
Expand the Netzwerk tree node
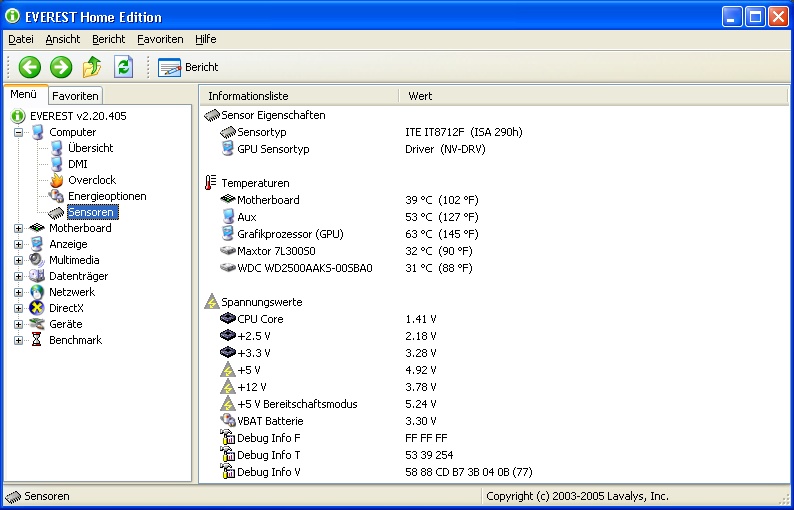pos(19,292)
